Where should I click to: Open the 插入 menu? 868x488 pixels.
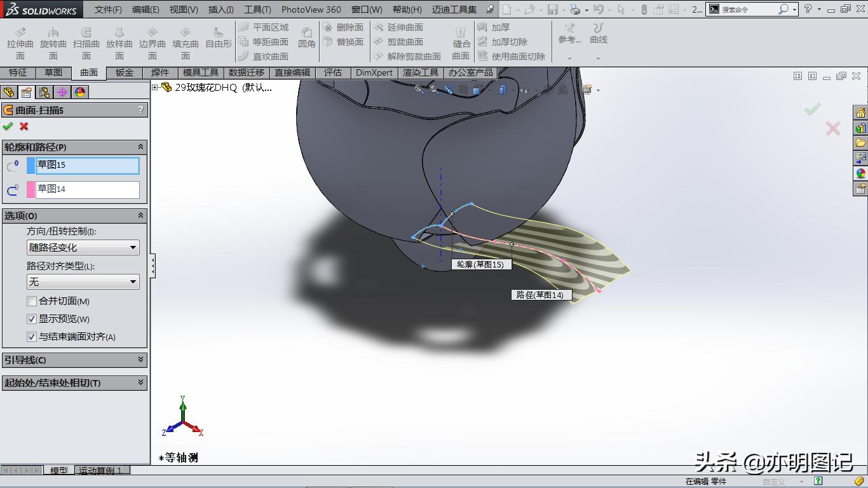[x=221, y=10]
